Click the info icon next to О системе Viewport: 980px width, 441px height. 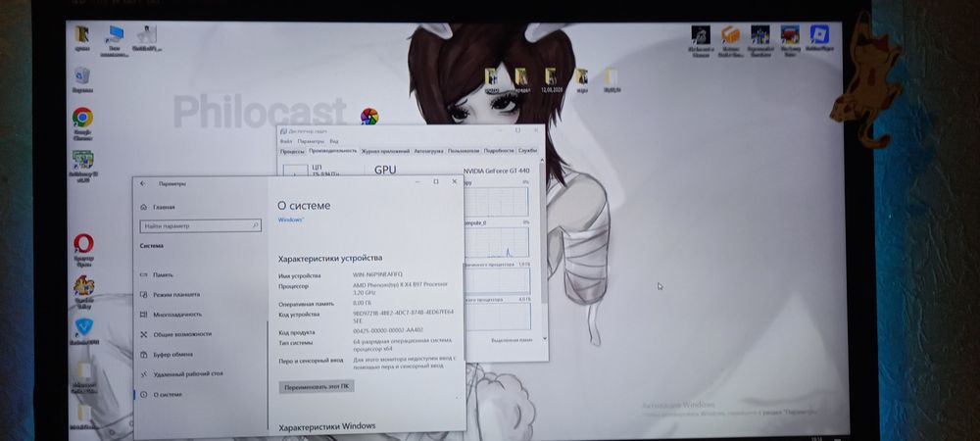point(144,394)
